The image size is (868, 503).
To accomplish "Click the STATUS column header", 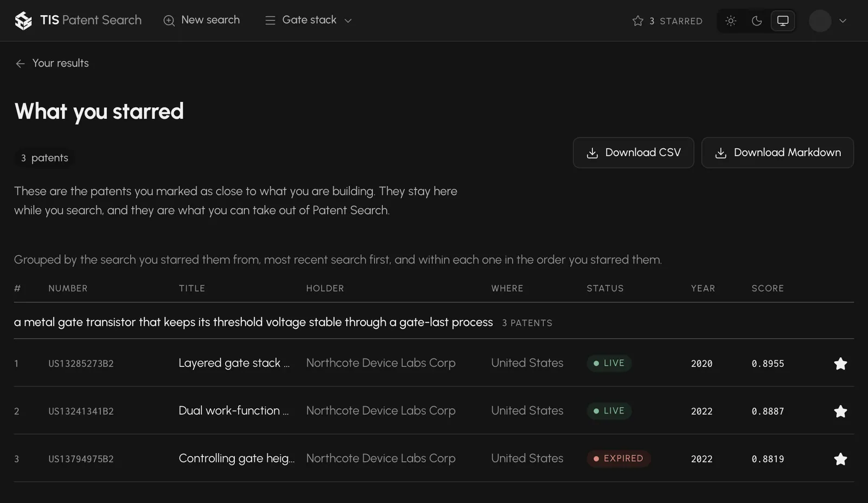I will [605, 288].
